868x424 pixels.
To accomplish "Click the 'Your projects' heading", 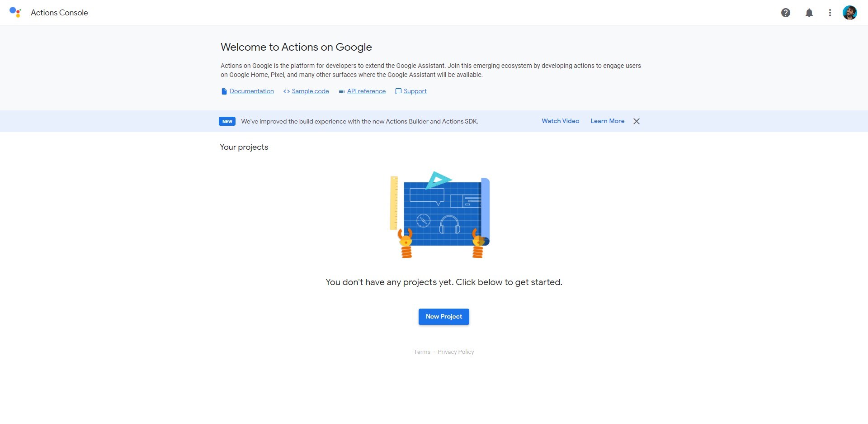I will [x=244, y=147].
